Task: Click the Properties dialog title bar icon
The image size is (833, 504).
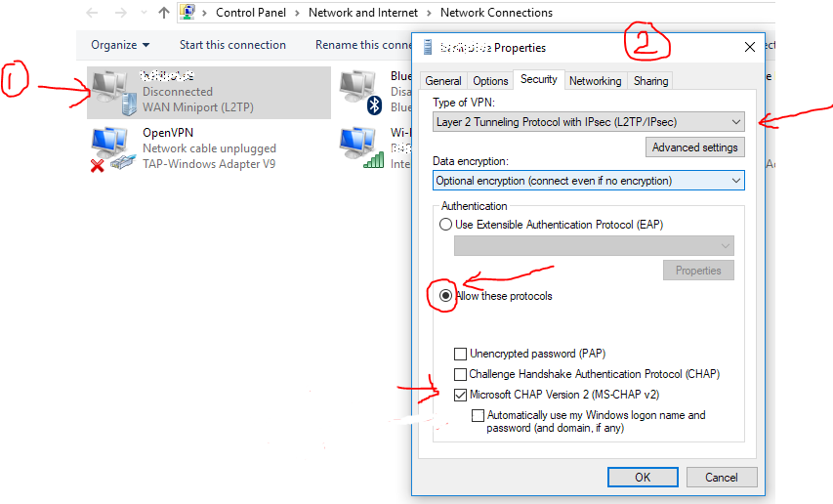Action: pyautogui.click(x=428, y=47)
